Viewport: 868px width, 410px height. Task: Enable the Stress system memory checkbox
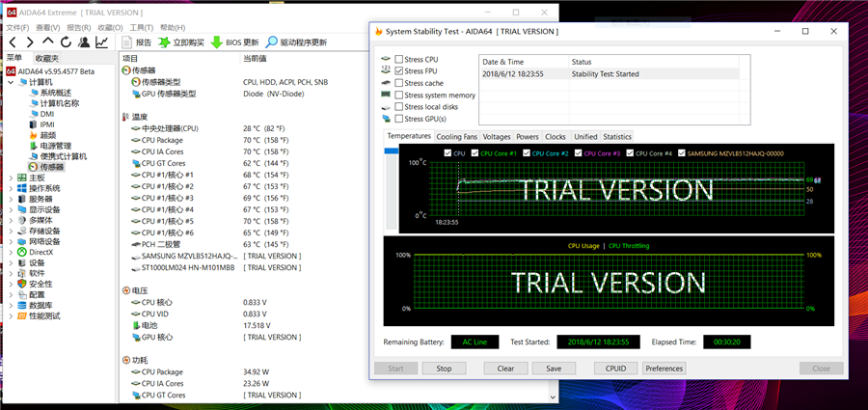tap(398, 95)
